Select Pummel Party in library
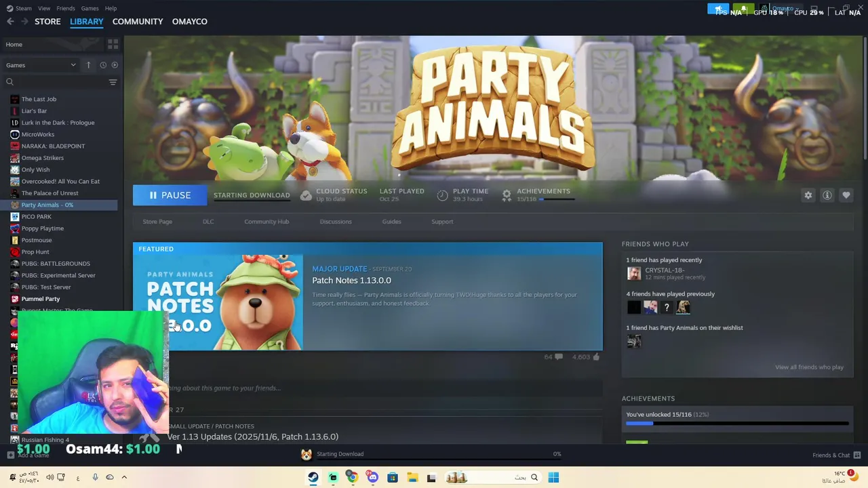This screenshot has width=868, height=488. point(40,299)
